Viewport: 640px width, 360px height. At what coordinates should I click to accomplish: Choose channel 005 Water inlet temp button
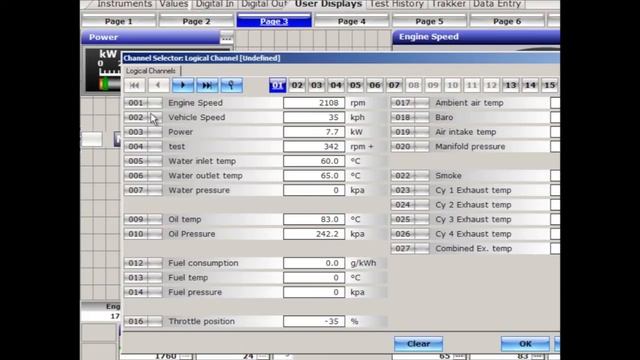coord(143,161)
